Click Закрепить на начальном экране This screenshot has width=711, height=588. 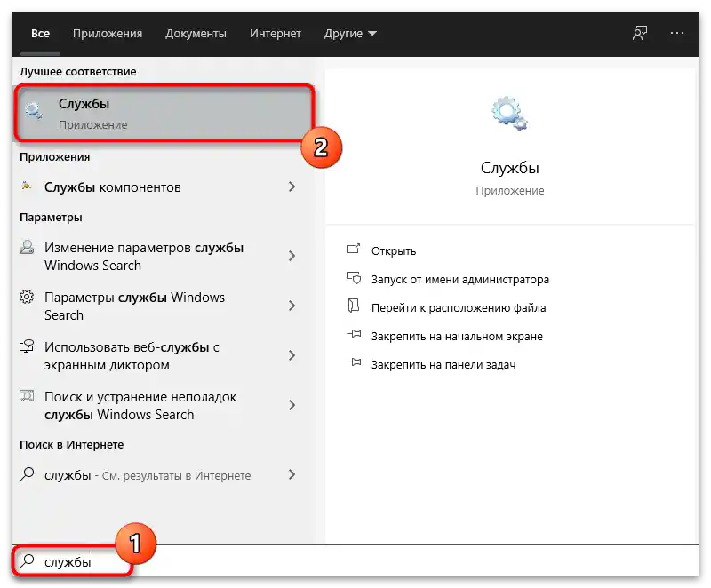[457, 337]
